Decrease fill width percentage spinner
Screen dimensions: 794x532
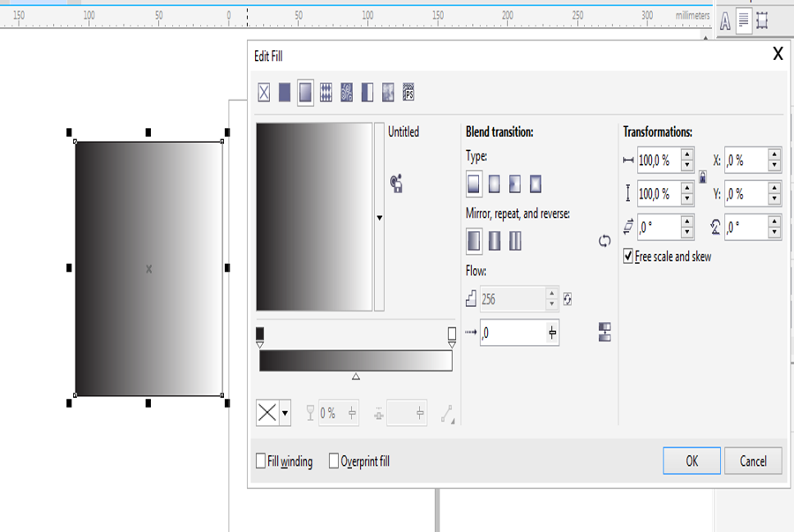pyautogui.click(x=687, y=166)
